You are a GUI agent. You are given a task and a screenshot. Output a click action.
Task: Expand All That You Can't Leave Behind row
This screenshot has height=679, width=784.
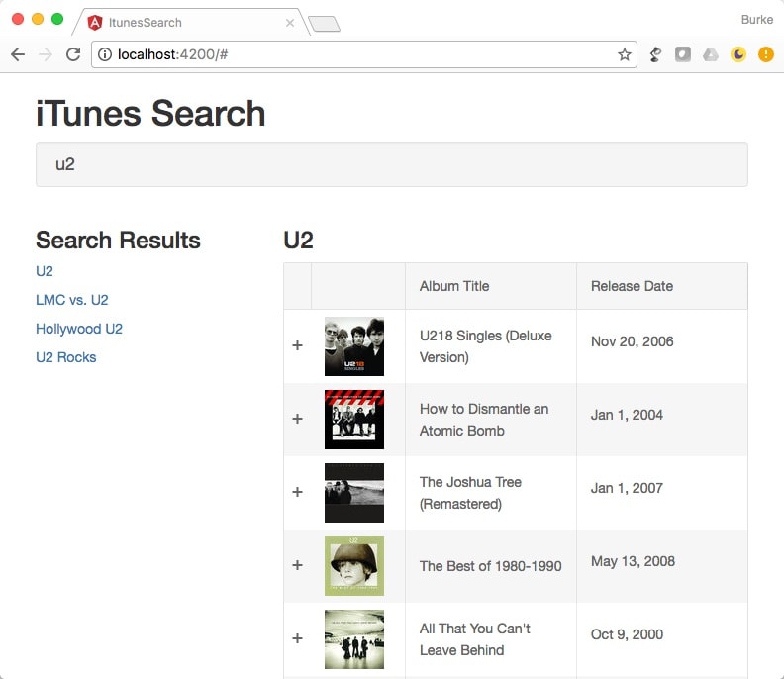point(298,638)
